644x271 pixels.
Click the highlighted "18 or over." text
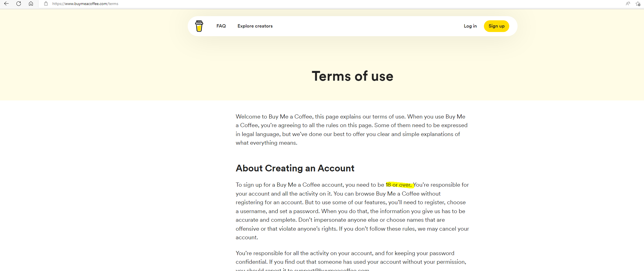tap(399, 185)
